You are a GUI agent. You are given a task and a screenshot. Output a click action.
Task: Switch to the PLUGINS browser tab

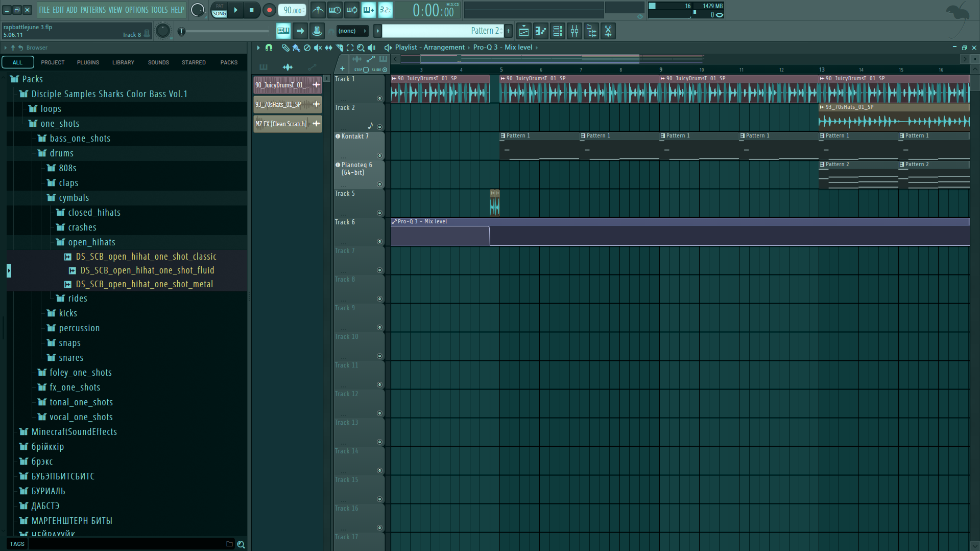(x=88, y=62)
